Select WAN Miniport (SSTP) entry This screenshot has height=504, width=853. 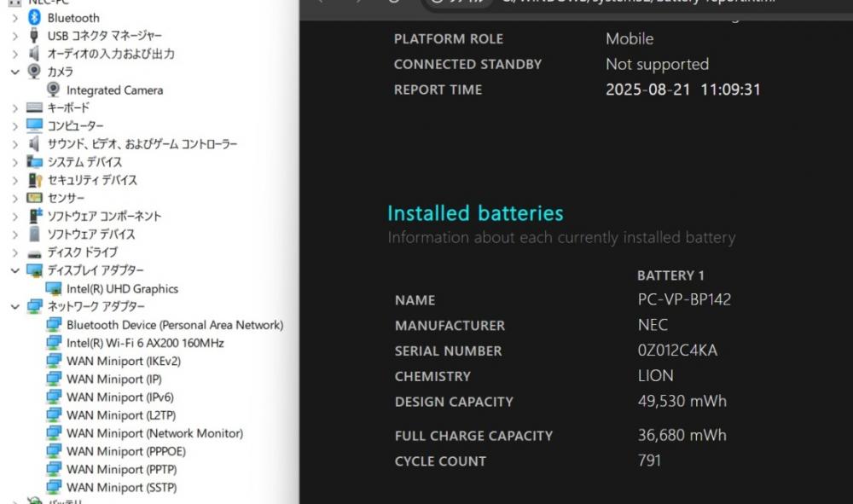tap(122, 487)
